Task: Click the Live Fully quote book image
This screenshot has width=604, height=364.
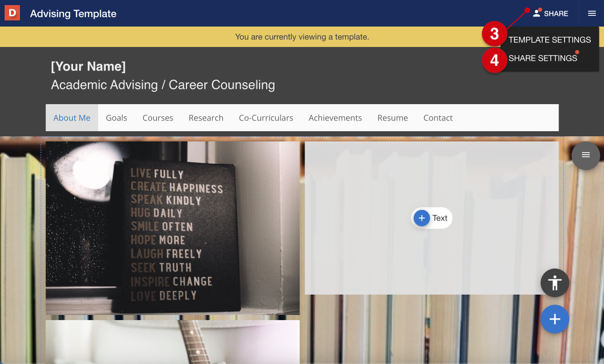Action: pyautogui.click(x=173, y=228)
